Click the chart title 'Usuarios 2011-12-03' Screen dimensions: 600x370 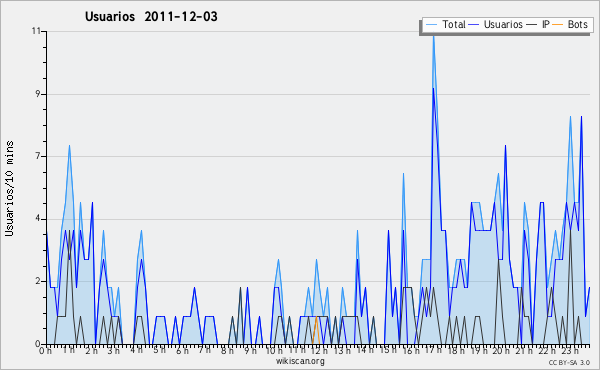[151, 16]
